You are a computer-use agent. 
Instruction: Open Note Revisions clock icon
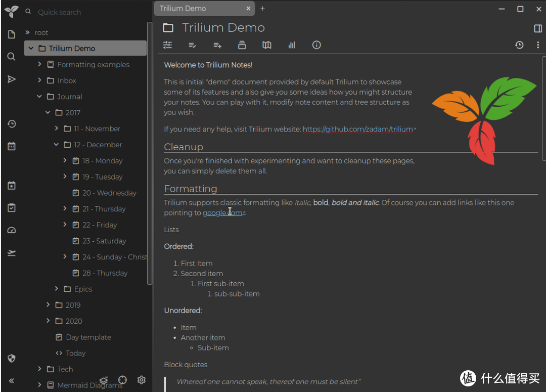[x=519, y=45]
